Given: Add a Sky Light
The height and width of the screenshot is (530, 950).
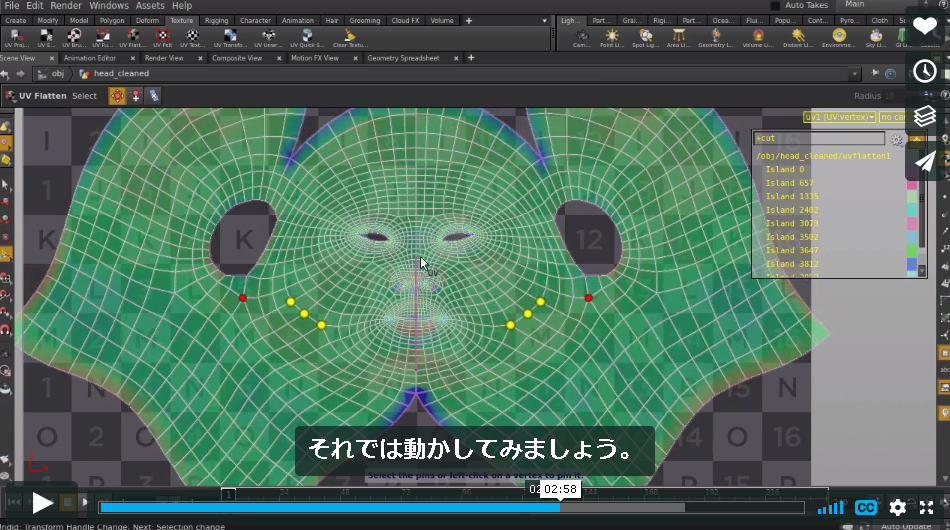Looking at the screenshot, I should [875, 38].
